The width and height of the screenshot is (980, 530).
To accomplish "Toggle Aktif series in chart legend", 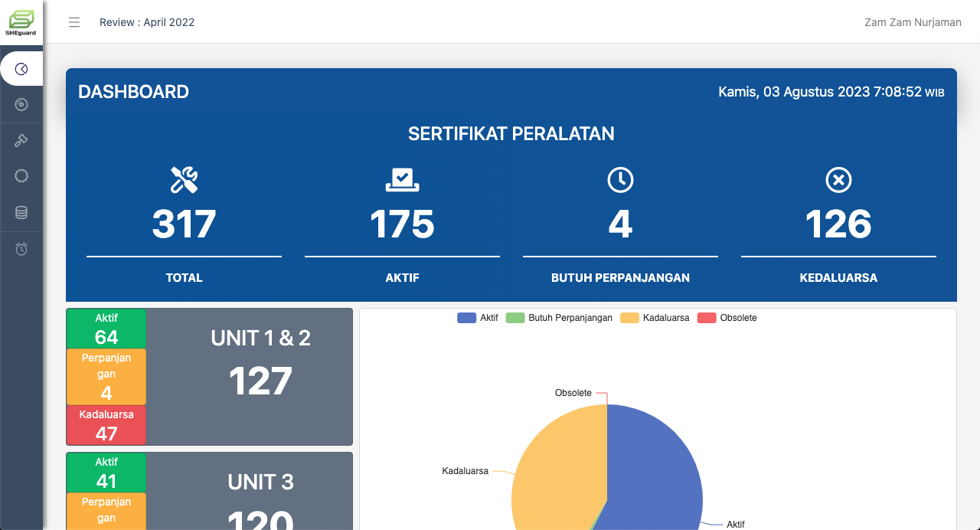I will (478, 318).
